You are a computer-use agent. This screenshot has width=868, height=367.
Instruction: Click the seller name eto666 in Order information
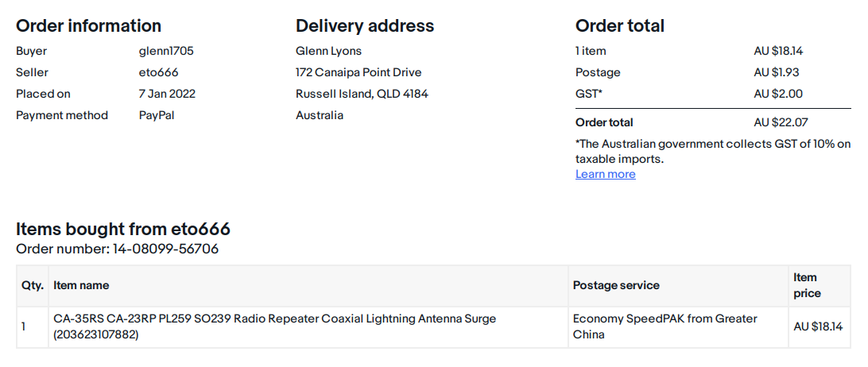point(158,72)
